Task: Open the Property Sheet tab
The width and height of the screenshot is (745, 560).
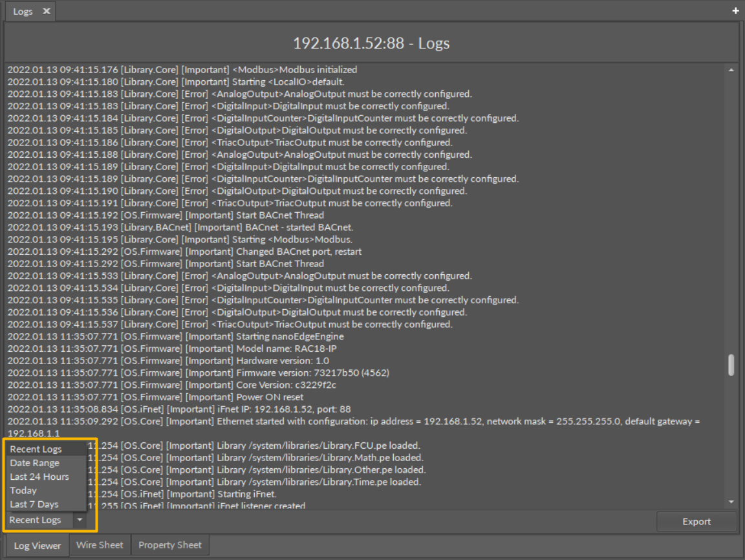Action: coord(170,544)
